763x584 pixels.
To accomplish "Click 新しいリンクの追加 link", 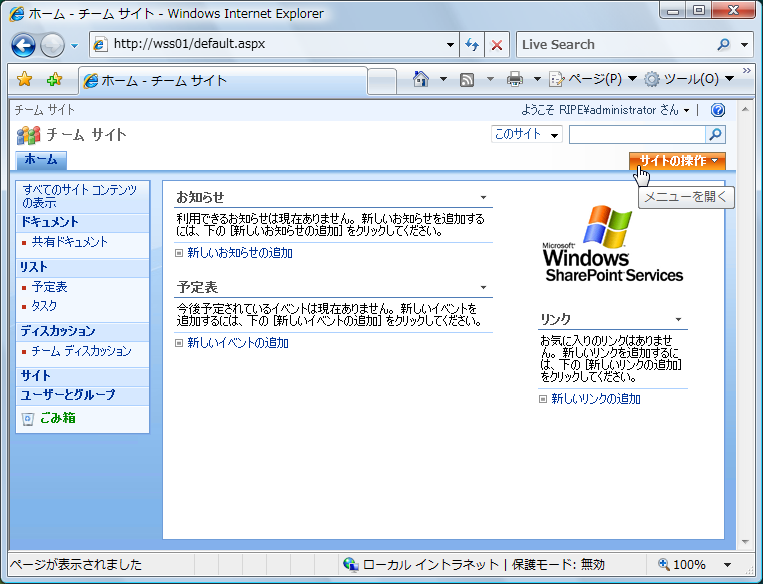I will click(596, 399).
